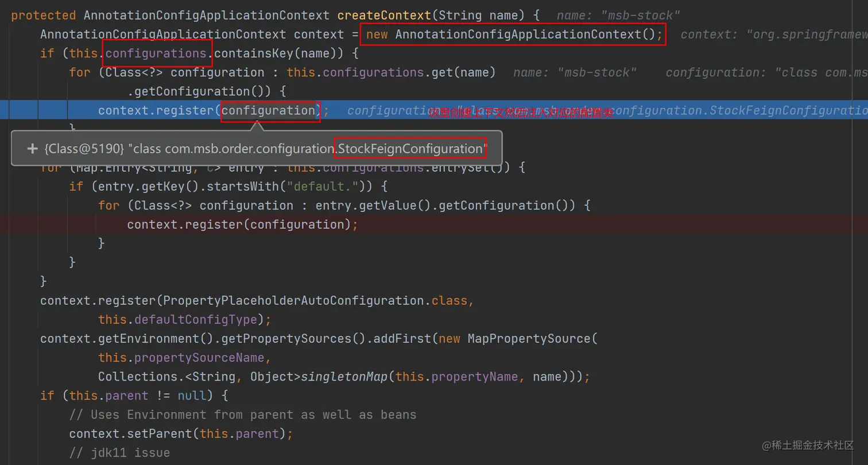Viewport: 868px width, 465px height.
Task: Click get(name) in the first for loop
Action: pyautogui.click(x=464, y=72)
